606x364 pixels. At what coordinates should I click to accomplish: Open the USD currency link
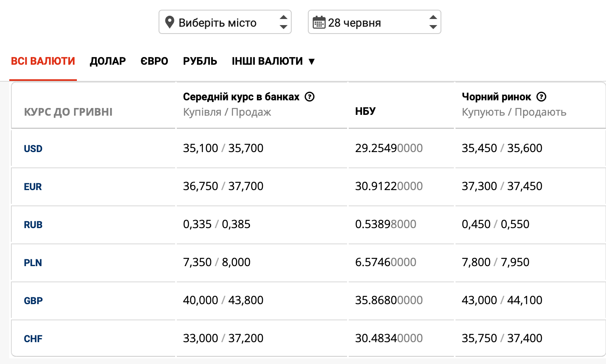[x=33, y=148]
